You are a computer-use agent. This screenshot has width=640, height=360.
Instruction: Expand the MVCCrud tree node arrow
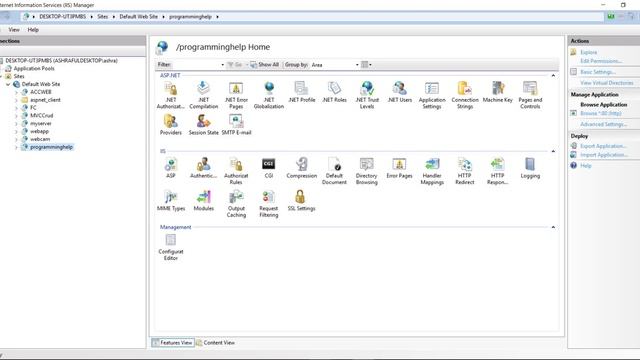pyautogui.click(x=16, y=116)
